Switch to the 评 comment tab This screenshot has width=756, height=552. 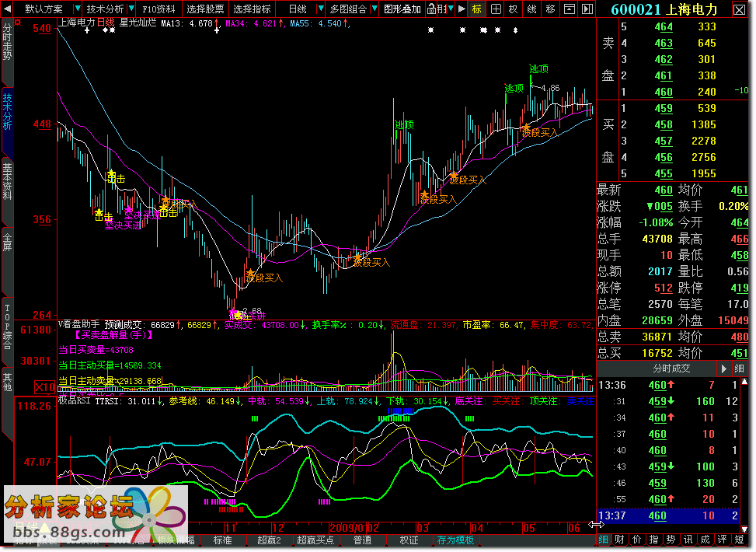pyautogui.click(x=722, y=540)
